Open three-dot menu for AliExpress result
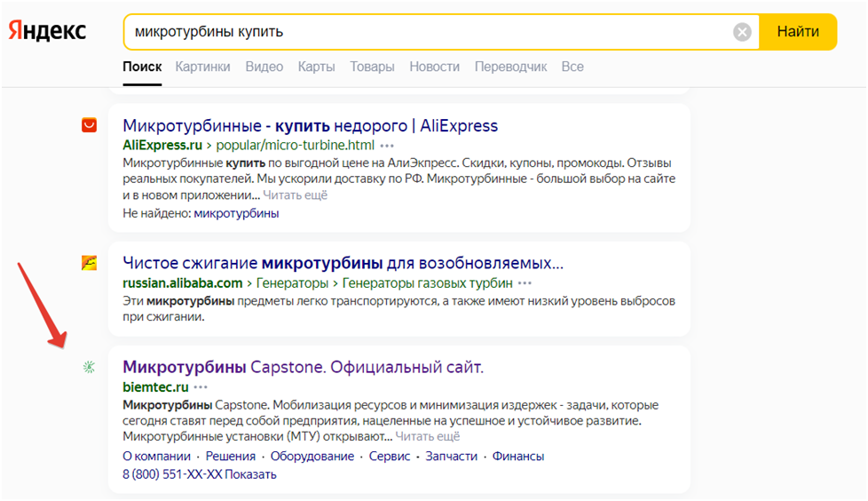Viewport: 868px width, 501px height. 387,145
